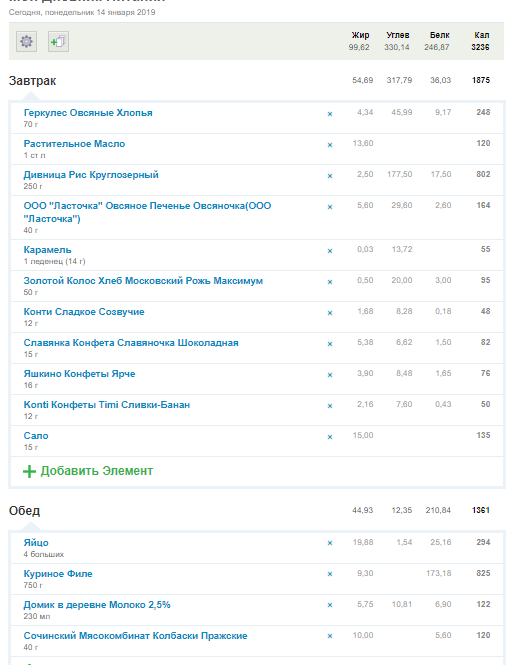The image size is (508, 665).
Task: Collapse the Завтрак meal section header
Action: tap(32, 81)
